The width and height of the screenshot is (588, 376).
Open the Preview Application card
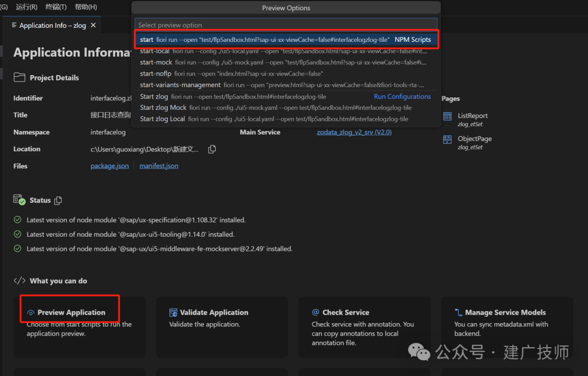pyautogui.click(x=79, y=326)
